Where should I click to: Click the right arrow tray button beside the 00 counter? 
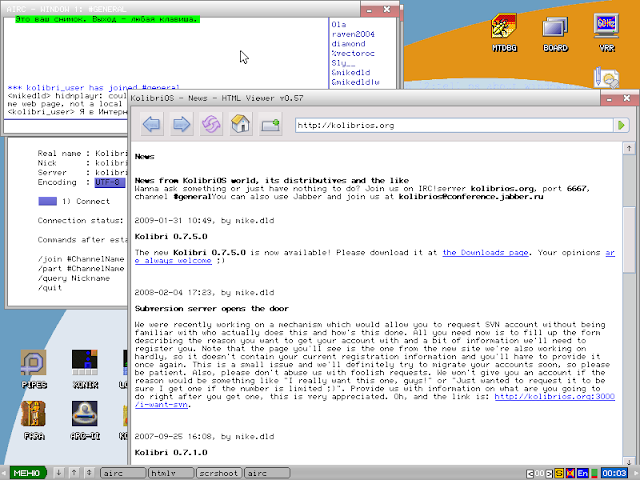549,474
